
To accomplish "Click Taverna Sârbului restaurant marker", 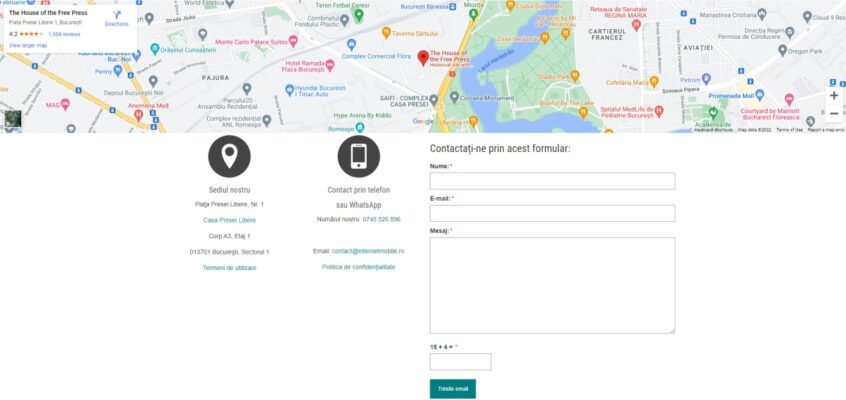I will (x=386, y=33).
